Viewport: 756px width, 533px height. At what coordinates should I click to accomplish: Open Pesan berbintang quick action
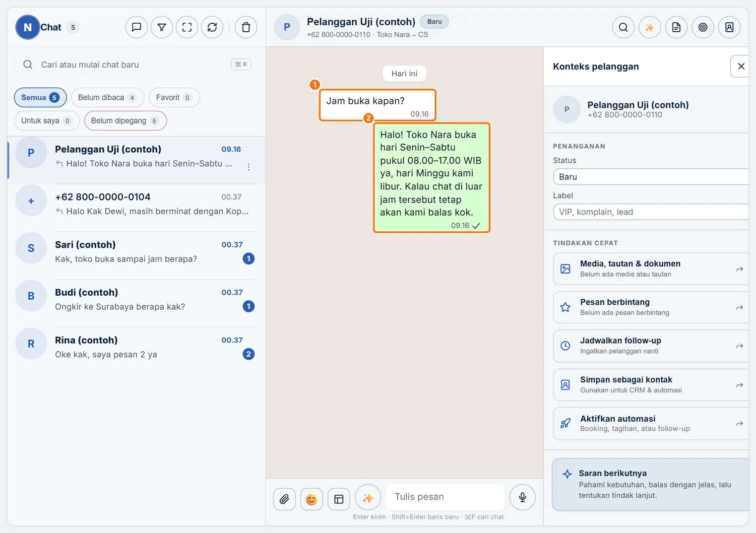click(651, 307)
